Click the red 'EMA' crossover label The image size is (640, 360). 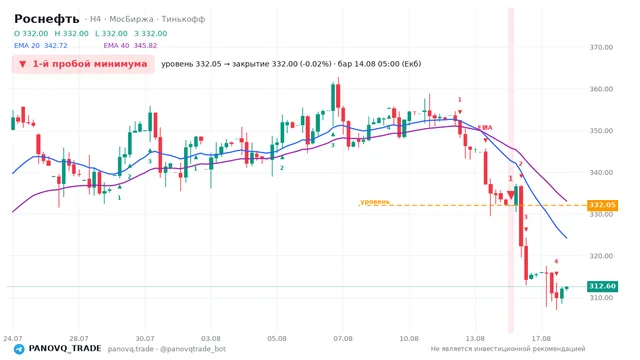pos(485,128)
